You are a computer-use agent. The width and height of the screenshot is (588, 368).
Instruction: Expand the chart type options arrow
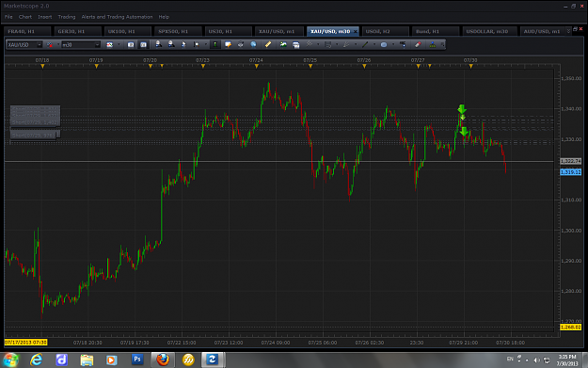119,44
